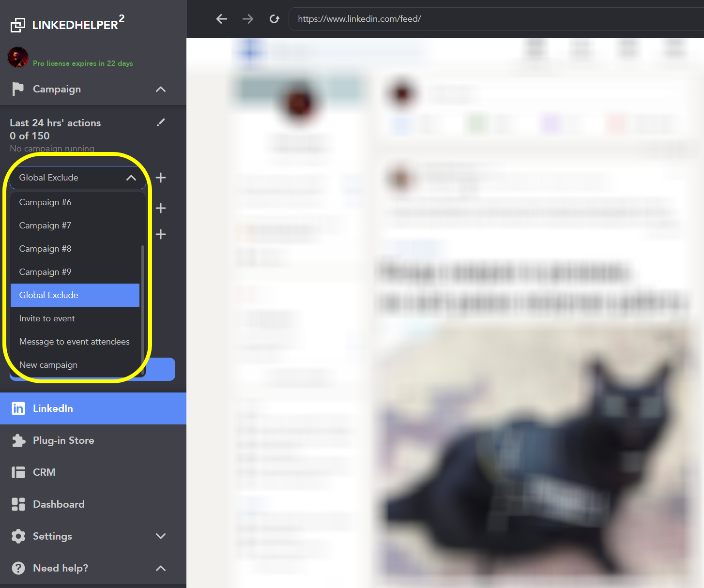Click the CRM table icon

coord(18,472)
